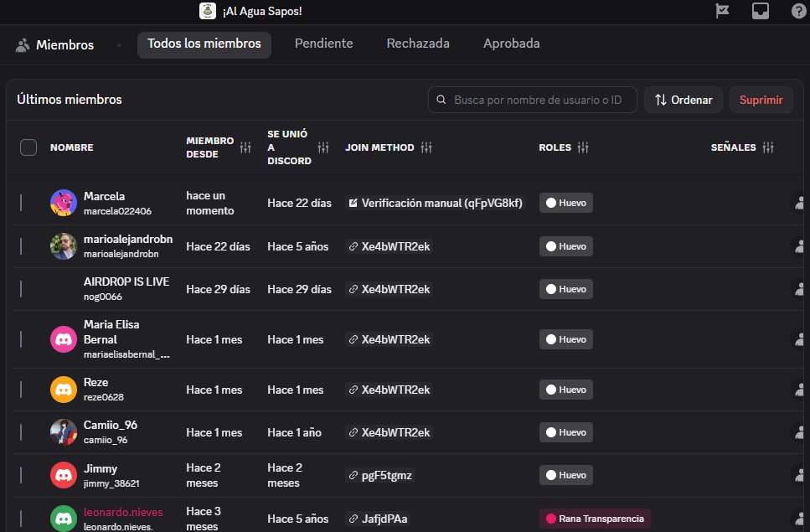The image size is (810, 532).
Task: Click the flag icon in top bar
Action: pyautogui.click(x=722, y=11)
